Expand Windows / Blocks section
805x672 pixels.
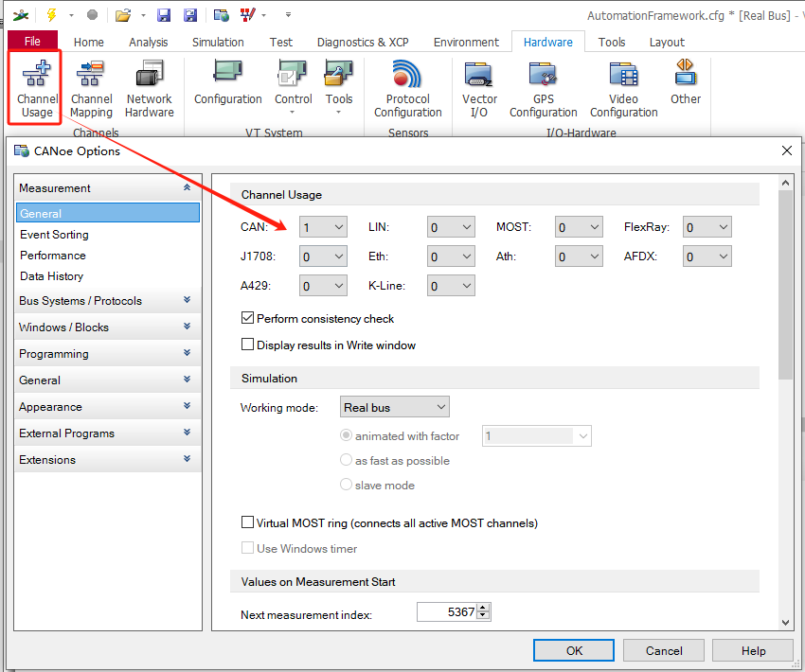[108, 327]
